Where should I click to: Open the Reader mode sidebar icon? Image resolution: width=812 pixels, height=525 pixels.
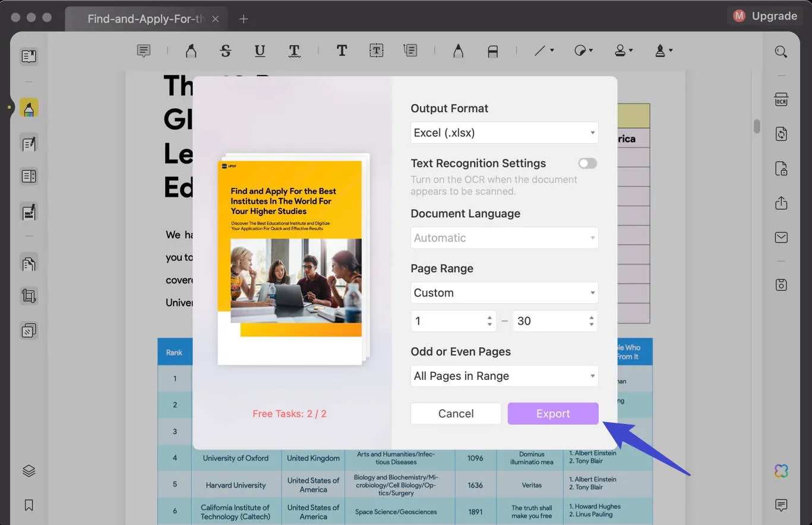(x=29, y=56)
